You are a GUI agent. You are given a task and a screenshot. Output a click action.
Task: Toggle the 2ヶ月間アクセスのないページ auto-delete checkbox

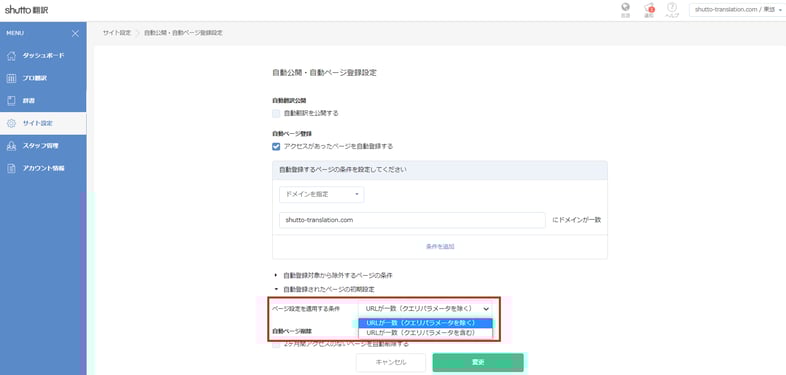click(276, 345)
